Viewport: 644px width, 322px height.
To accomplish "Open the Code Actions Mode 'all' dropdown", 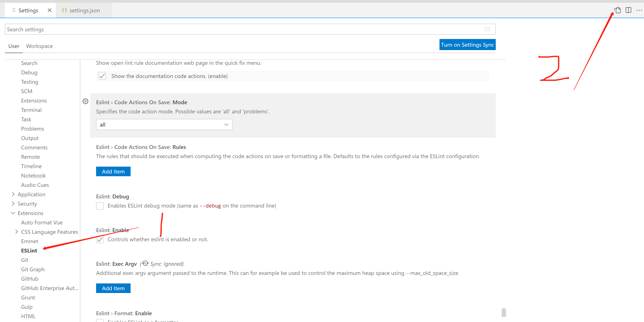I will 164,124.
